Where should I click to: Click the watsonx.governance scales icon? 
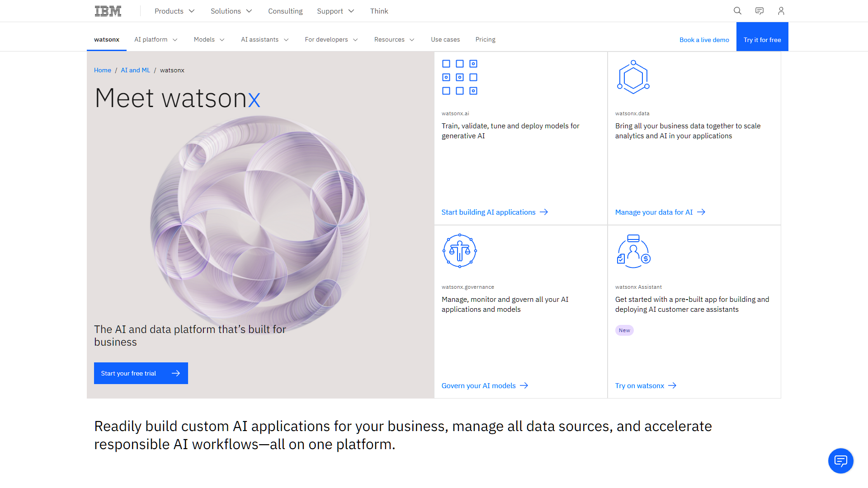pyautogui.click(x=459, y=251)
